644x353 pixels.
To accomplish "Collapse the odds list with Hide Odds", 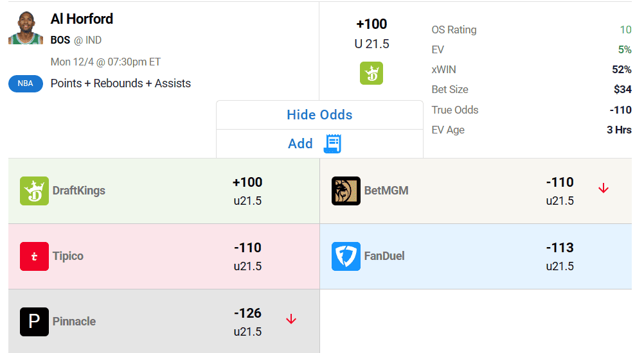I will tap(319, 115).
